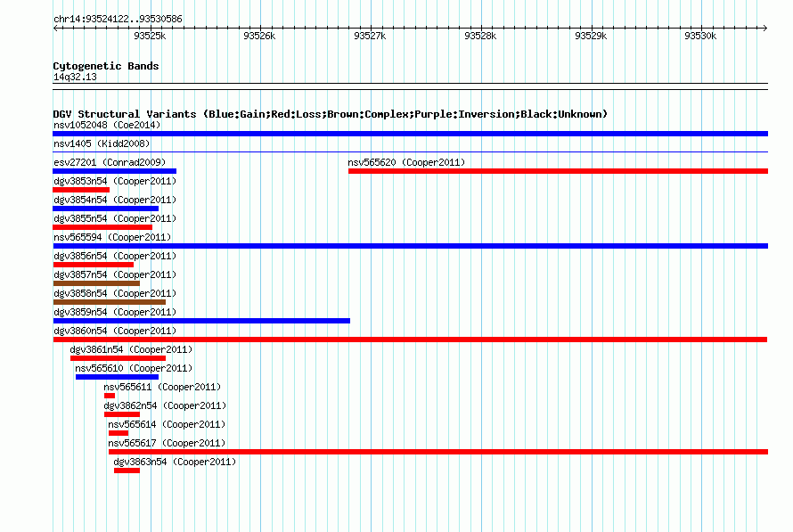Click the short red nsv565611 bar

[x=110, y=396]
